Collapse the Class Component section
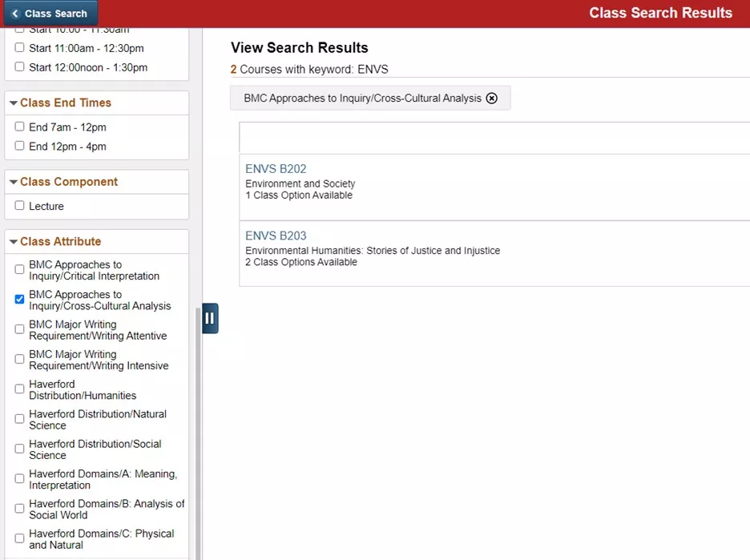750x560 pixels. pyautogui.click(x=14, y=182)
